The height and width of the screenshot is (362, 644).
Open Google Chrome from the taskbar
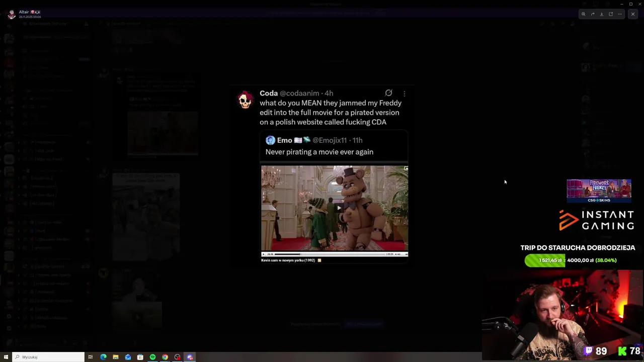coord(165,357)
